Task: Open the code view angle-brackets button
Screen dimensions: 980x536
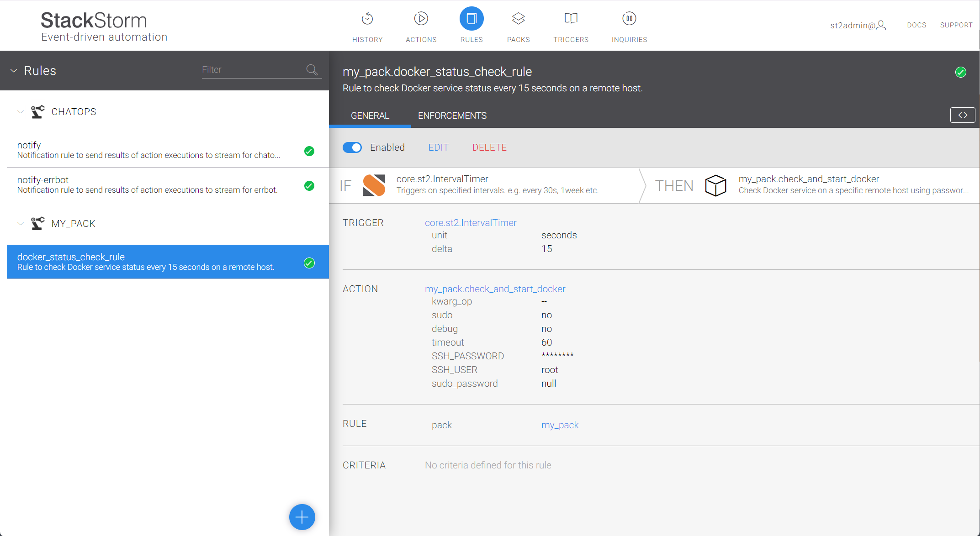Action: pos(963,115)
